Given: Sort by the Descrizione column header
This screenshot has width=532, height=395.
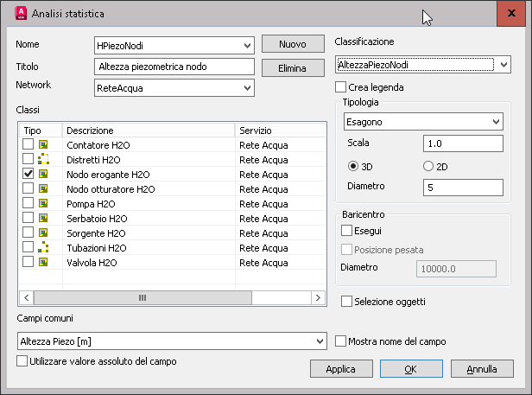Looking at the screenshot, I should click(x=147, y=130).
